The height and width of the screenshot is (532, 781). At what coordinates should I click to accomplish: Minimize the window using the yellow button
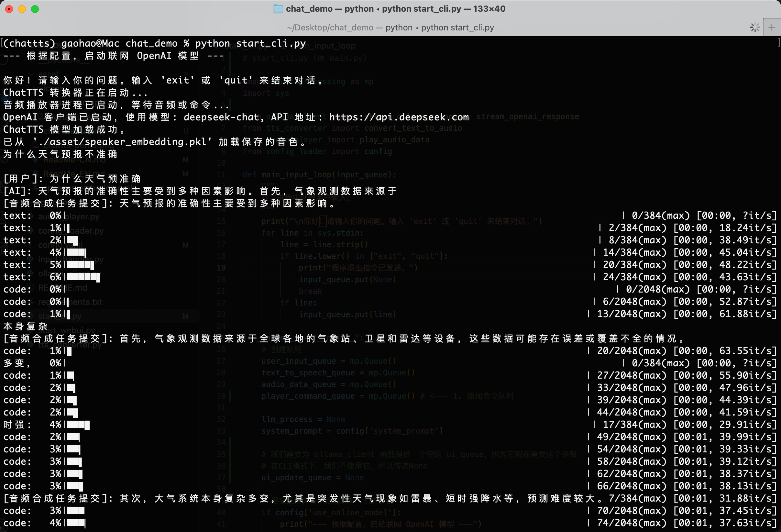(22, 9)
